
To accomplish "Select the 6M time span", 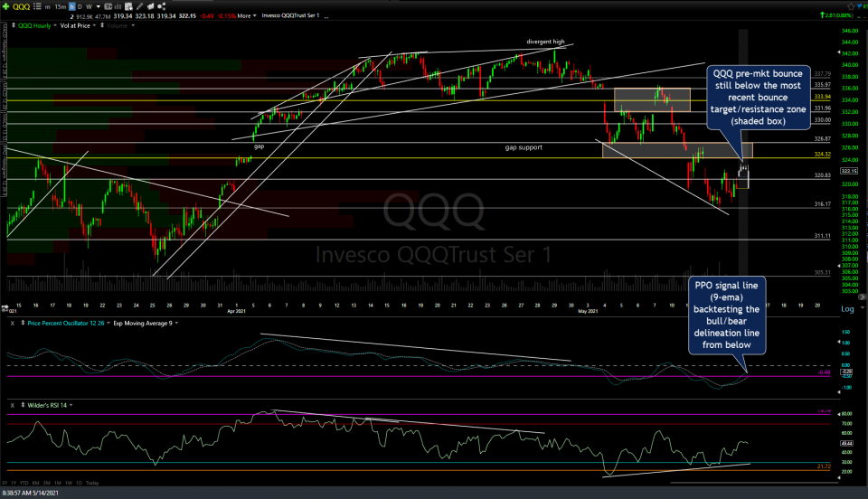I will (36, 483).
